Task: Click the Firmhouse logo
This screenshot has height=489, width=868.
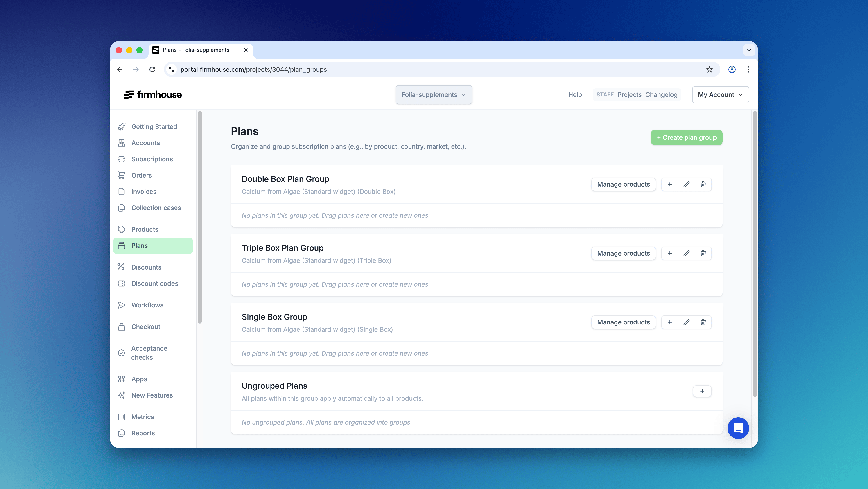Action: click(x=153, y=95)
